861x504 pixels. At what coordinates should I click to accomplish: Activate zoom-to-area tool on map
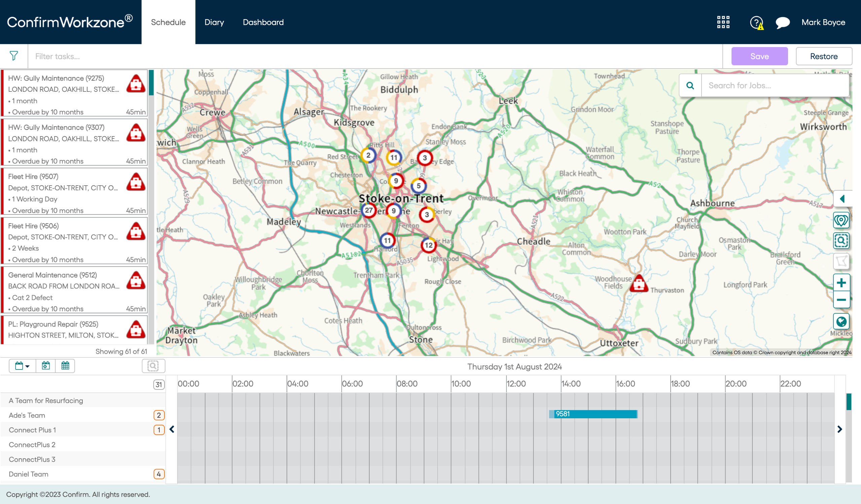point(841,241)
